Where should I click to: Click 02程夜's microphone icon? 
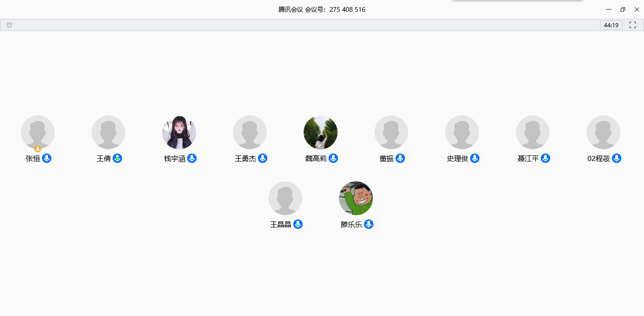tap(617, 158)
